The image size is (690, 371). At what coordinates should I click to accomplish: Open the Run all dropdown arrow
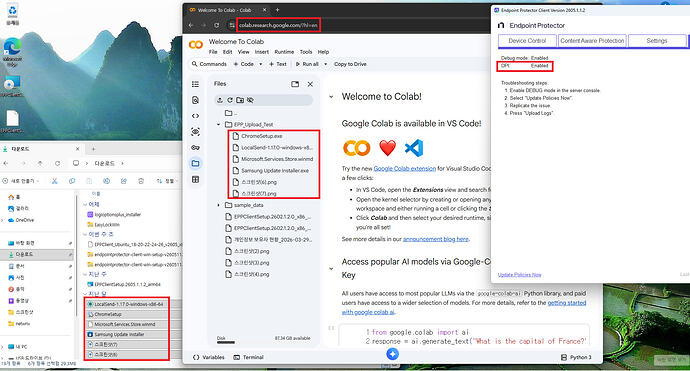[x=326, y=64]
